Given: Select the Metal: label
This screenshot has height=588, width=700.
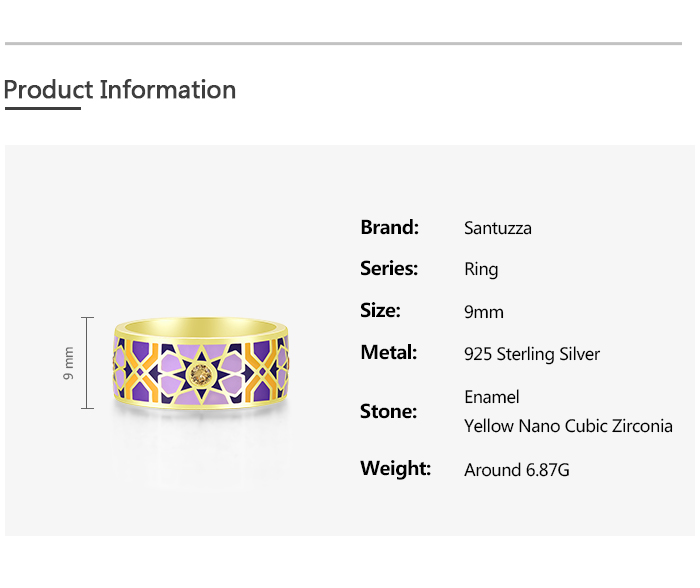Looking at the screenshot, I should [x=388, y=352].
